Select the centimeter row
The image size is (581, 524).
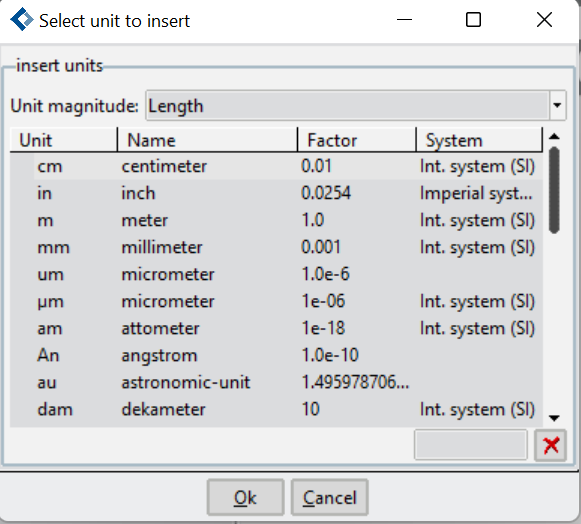click(276, 166)
